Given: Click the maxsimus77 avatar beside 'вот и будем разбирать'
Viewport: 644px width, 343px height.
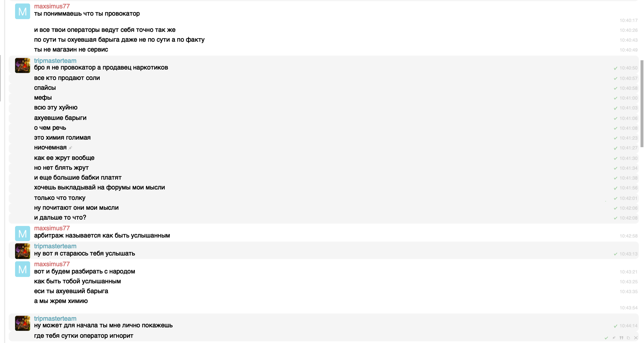Looking at the screenshot, I should [23, 269].
